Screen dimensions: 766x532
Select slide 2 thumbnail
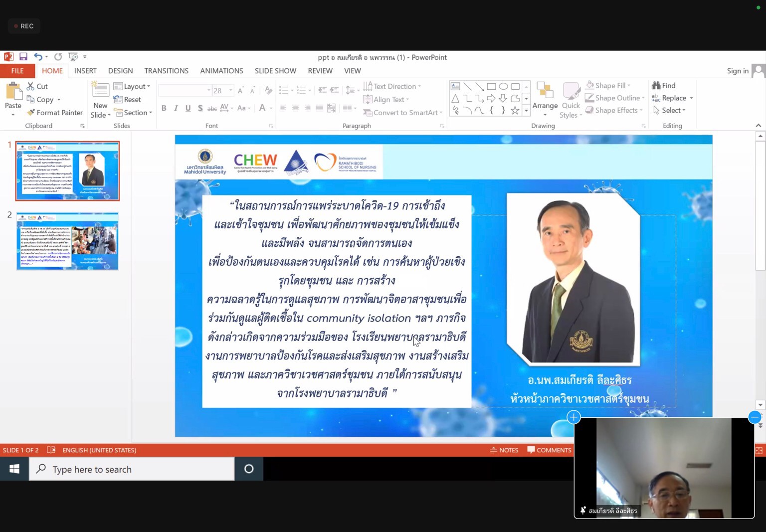click(x=67, y=241)
